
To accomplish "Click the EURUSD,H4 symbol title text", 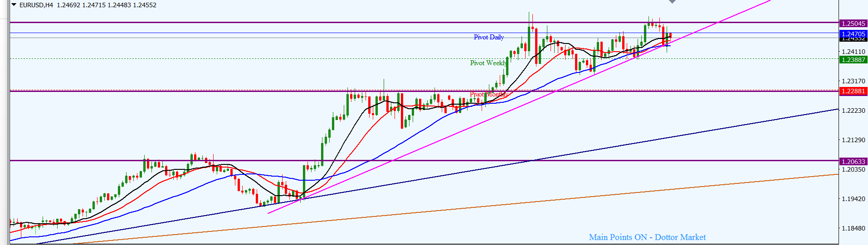I will pyautogui.click(x=36, y=5).
